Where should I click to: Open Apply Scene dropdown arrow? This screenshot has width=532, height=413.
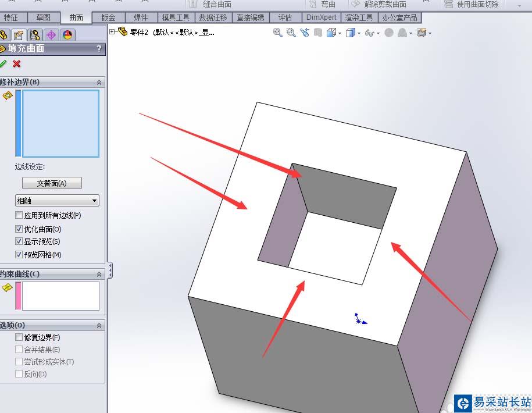(x=410, y=33)
